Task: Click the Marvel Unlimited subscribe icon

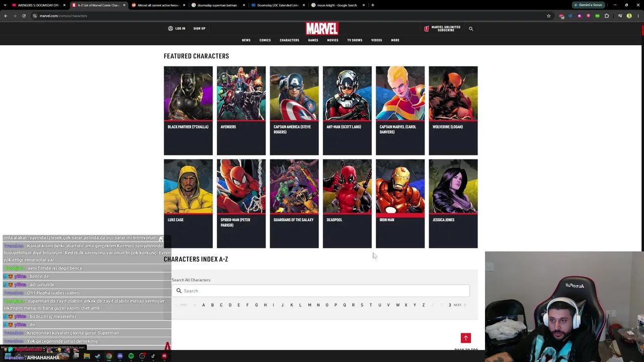Action: pyautogui.click(x=427, y=29)
